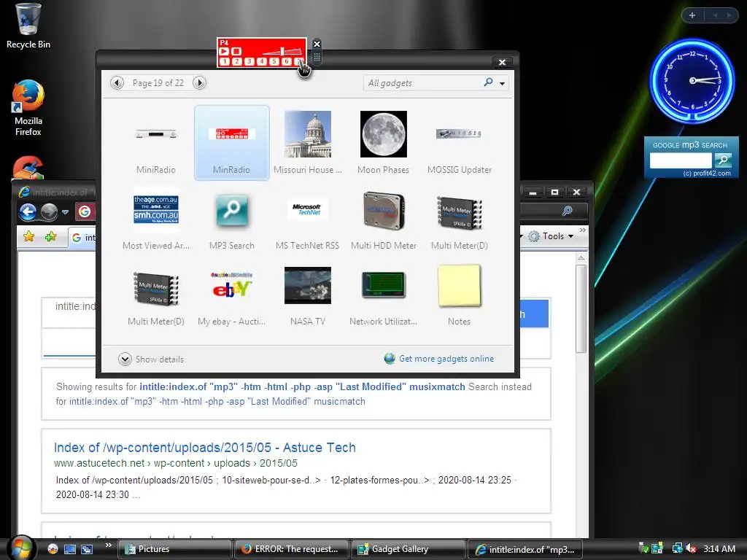Screen dimensions: 747x560
Task: Select preset 6 on MinRadio gadget
Action: click(x=286, y=61)
